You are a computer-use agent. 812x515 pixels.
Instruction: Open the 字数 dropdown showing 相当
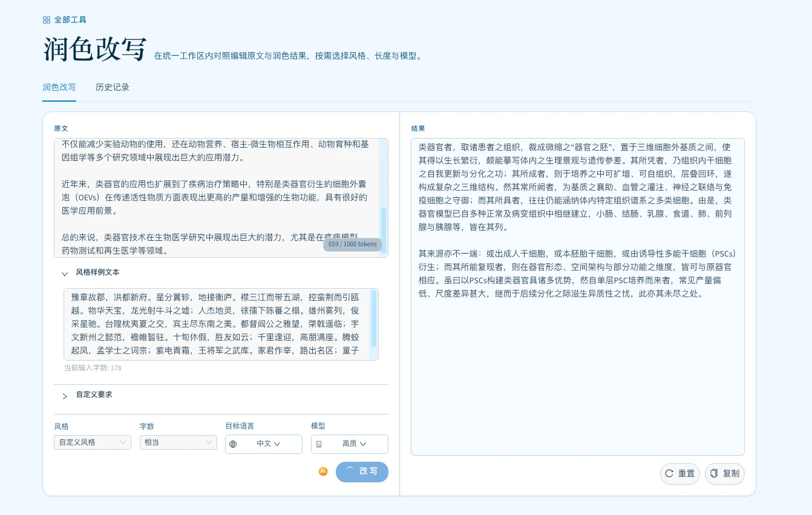pyautogui.click(x=178, y=442)
